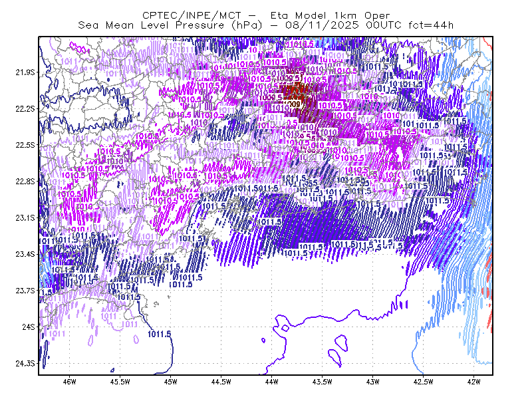Click the '23.7S' latitude axis label

coord(25,291)
